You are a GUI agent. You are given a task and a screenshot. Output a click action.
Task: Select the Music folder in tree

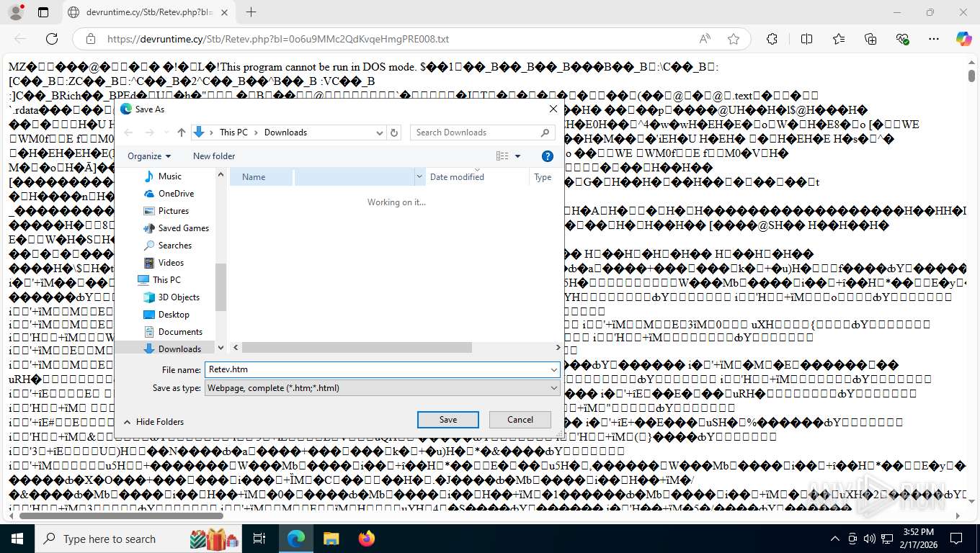pos(169,176)
